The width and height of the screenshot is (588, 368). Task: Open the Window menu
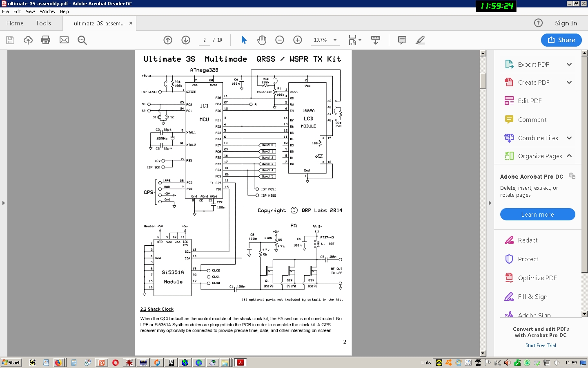(47, 11)
